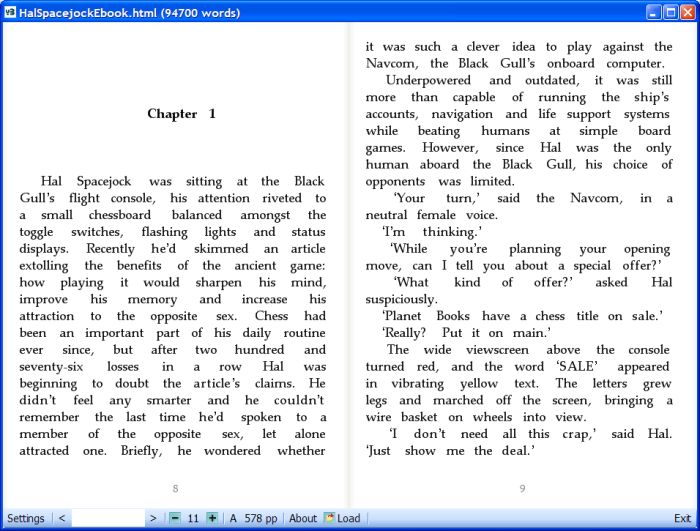The width and height of the screenshot is (700, 531).
Task: Click page number 8 on left page
Action: click(175, 489)
